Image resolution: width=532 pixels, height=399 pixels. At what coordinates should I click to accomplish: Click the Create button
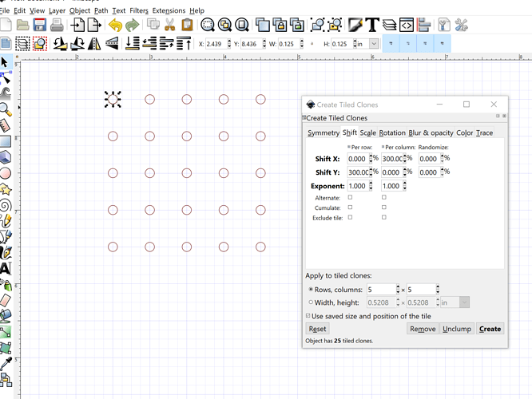[490, 329]
